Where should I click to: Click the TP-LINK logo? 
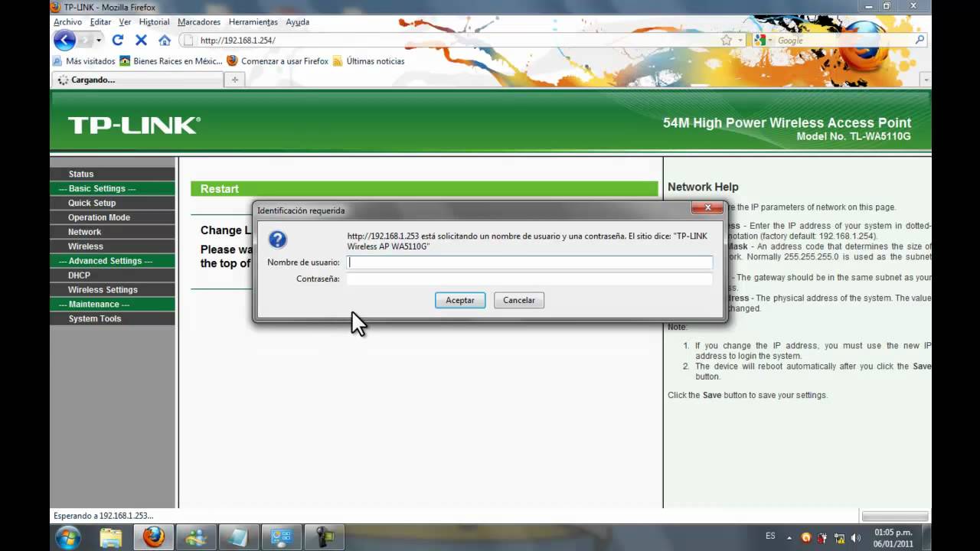click(x=134, y=126)
